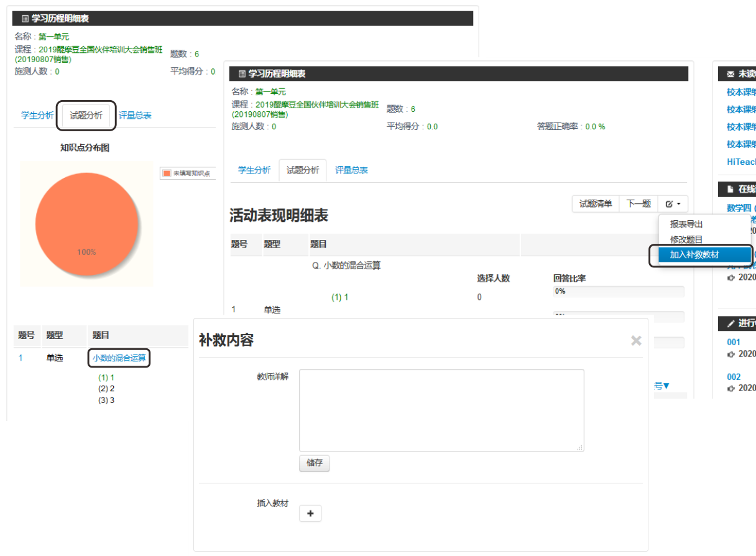
Task: Switch to 试题分析 tab in back panel
Action: pyautogui.click(x=86, y=116)
